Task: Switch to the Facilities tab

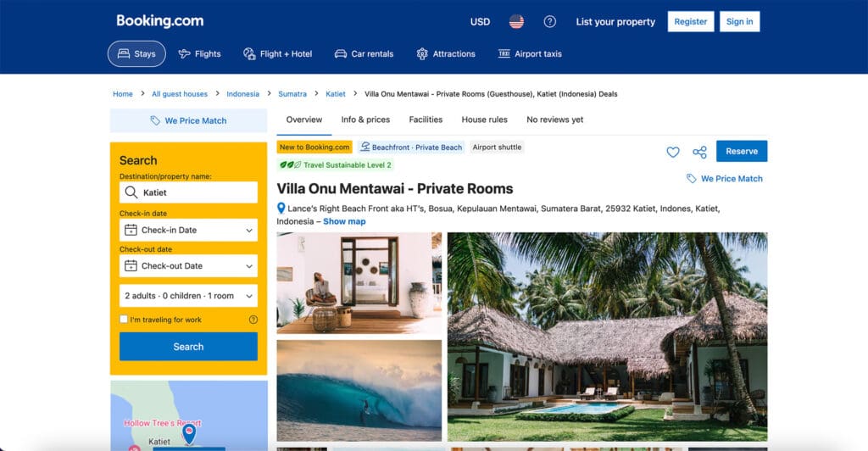Action: (426, 120)
